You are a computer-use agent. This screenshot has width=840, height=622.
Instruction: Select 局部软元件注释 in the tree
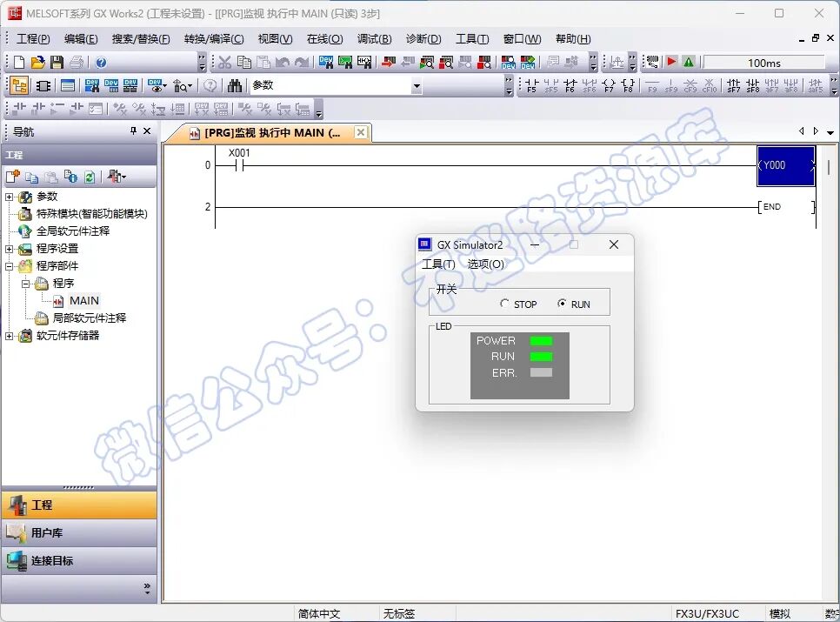[90, 318]
